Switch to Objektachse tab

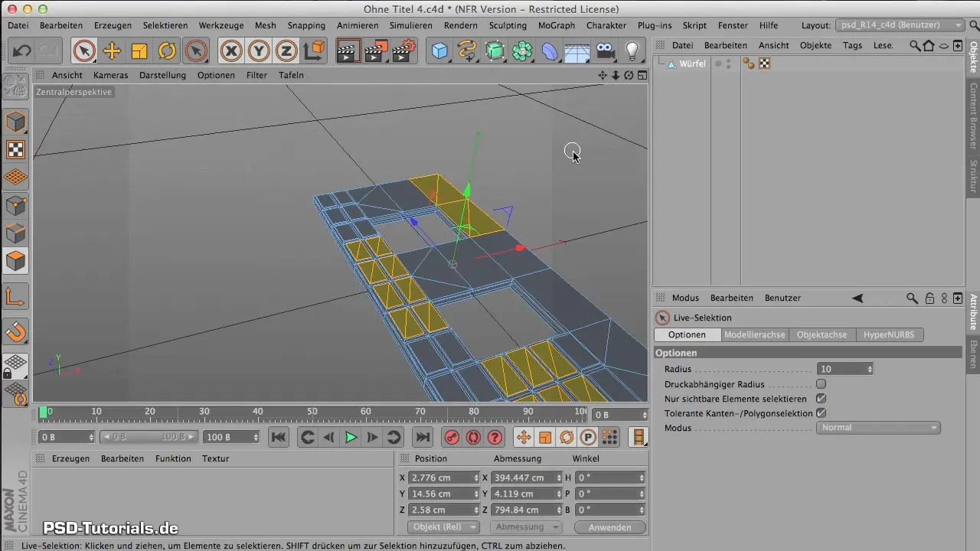pyautogui.click(x=822, y=334)
